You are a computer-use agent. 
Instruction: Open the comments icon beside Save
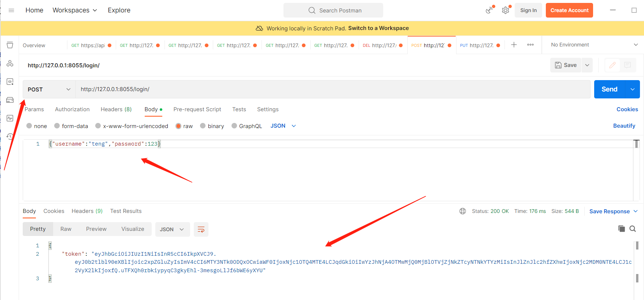(628, 65)
